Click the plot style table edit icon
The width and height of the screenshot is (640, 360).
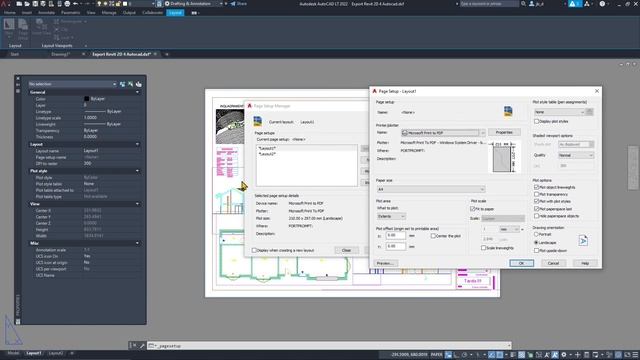589,112
